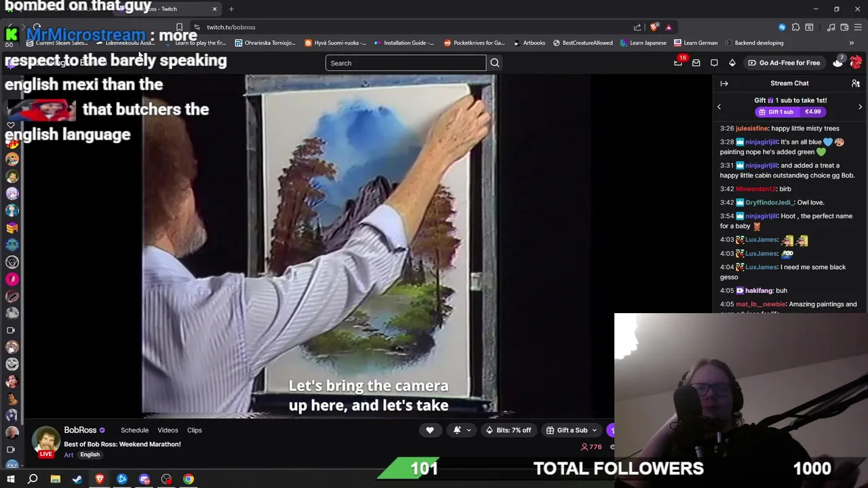
Task: Click the 'Gift a Sub' button
Action: [572, 430]
